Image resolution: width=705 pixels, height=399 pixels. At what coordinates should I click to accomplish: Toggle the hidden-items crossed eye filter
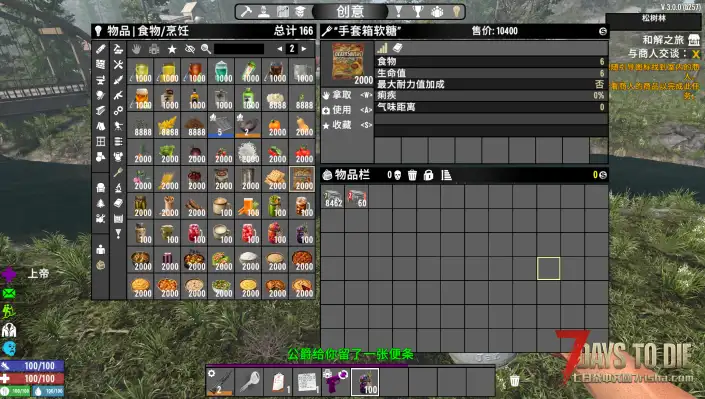tap(190, 49)
